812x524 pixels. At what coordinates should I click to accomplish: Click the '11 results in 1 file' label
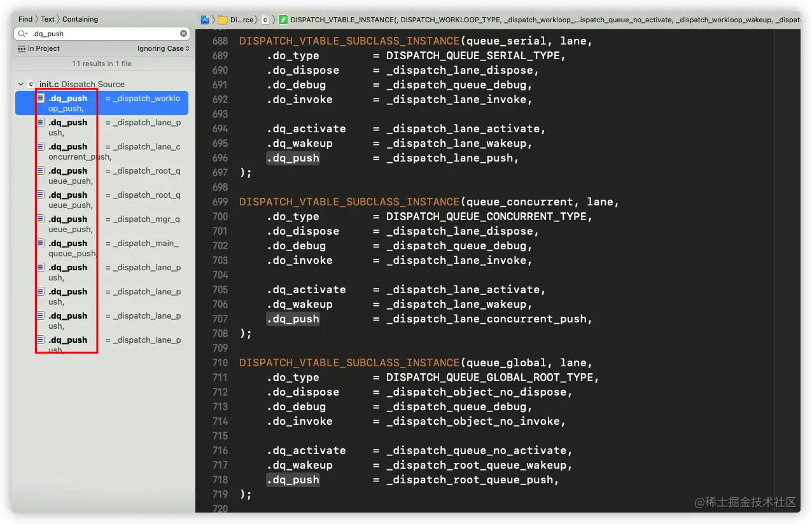coord(102,64)
